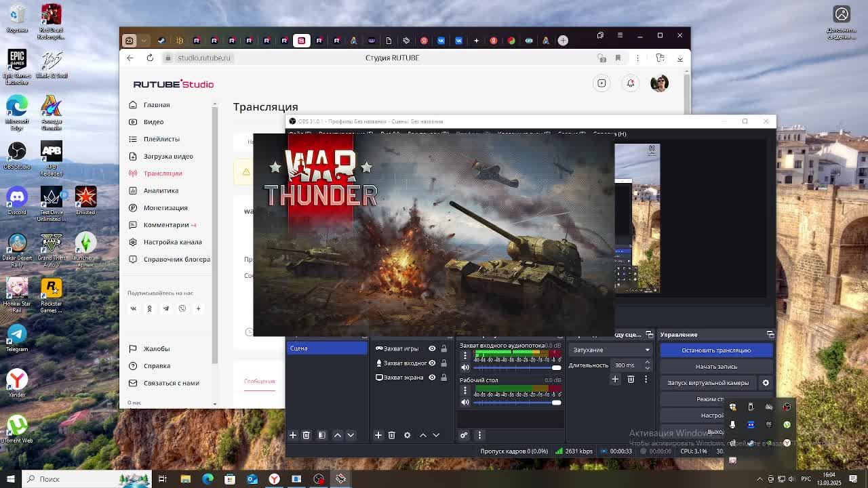Viewport: 868px width, 488px height.
Task: Open the browser downloads icon
Action: (679, 58)
